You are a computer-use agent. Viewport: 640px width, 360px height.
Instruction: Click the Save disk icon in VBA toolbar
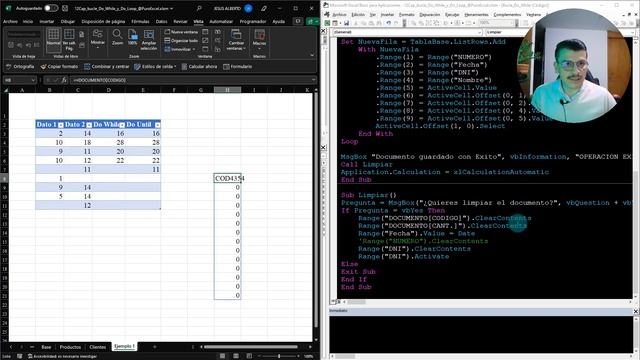coord(346,23)
